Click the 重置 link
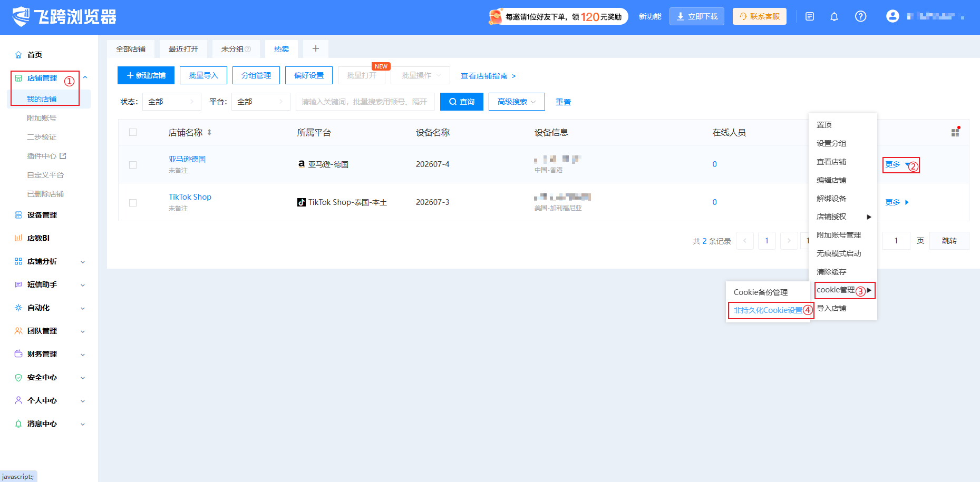This screenshot has height=482, width=980. tap(563, 102)
